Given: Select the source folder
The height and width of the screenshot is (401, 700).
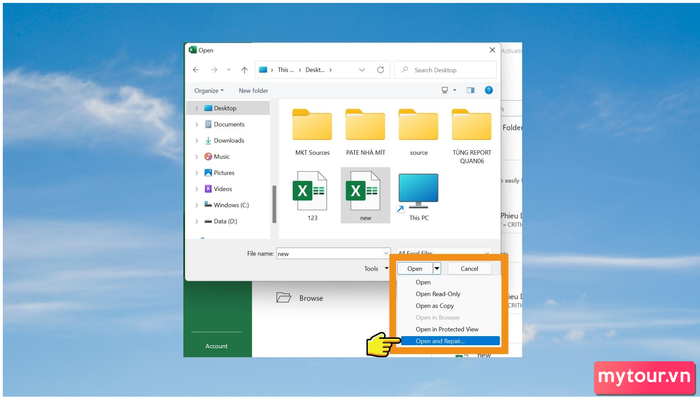Looking at the screenshot, I should tap(418, 132).
